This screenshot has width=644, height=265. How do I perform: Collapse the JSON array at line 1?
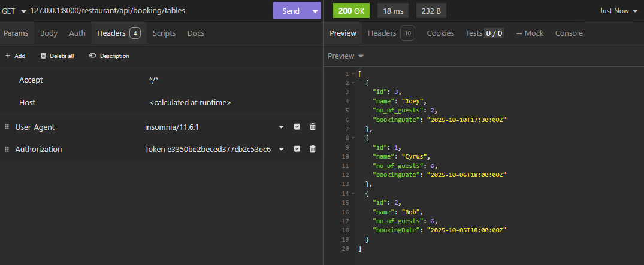tap(353, 74)
